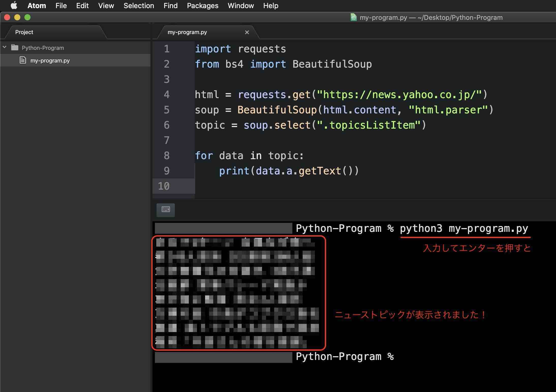Click line number 10 in the gutter
The height and width of the screenshot is (392, 556).
coord(164,186)
